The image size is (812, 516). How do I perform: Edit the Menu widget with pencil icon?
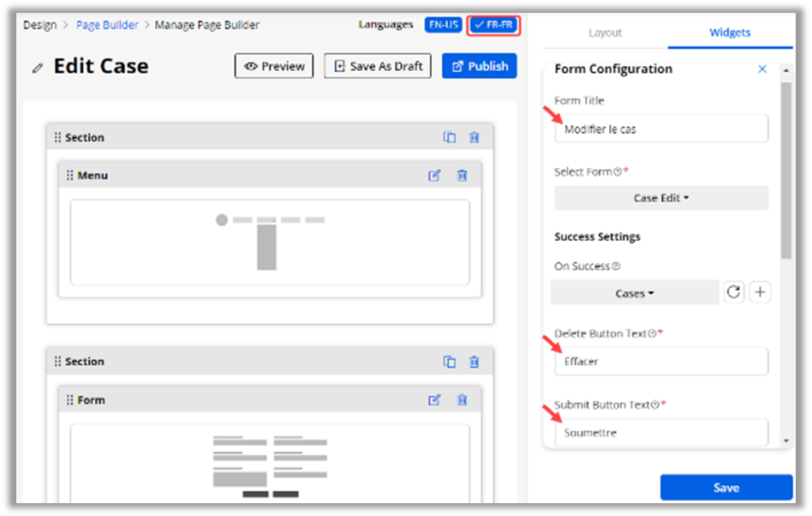click(434, 176)
